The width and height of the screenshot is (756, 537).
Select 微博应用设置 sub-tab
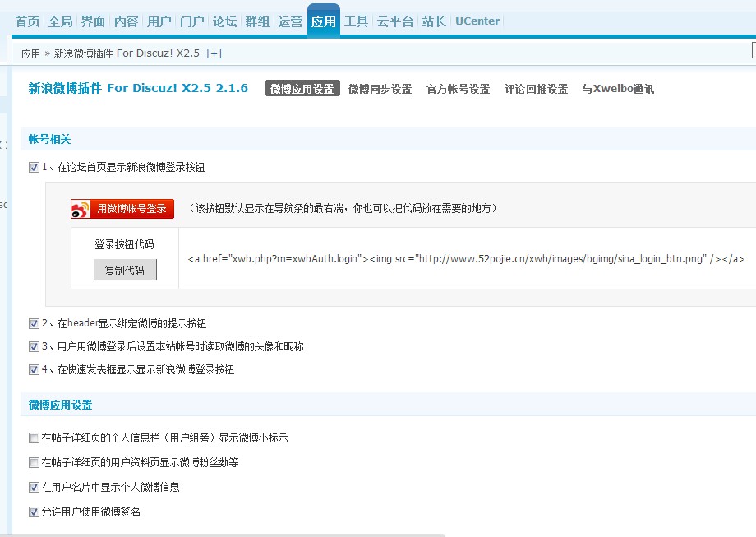[302, 88]
